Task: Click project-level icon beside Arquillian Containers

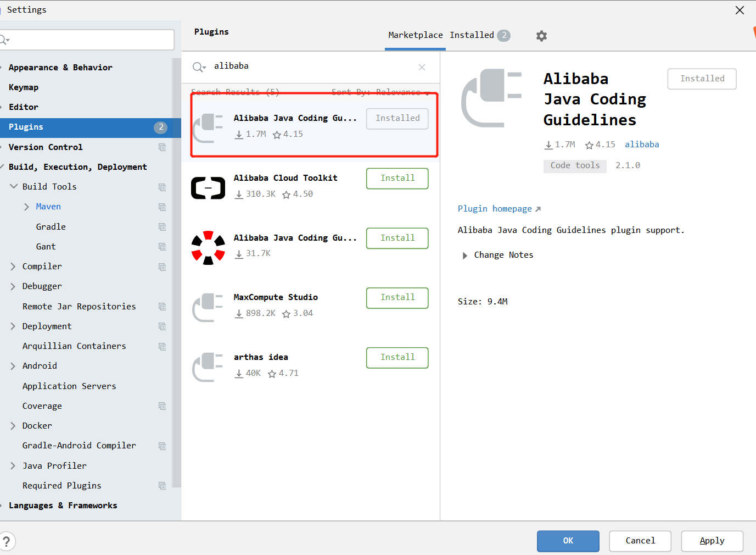Action: click(162, 346)
